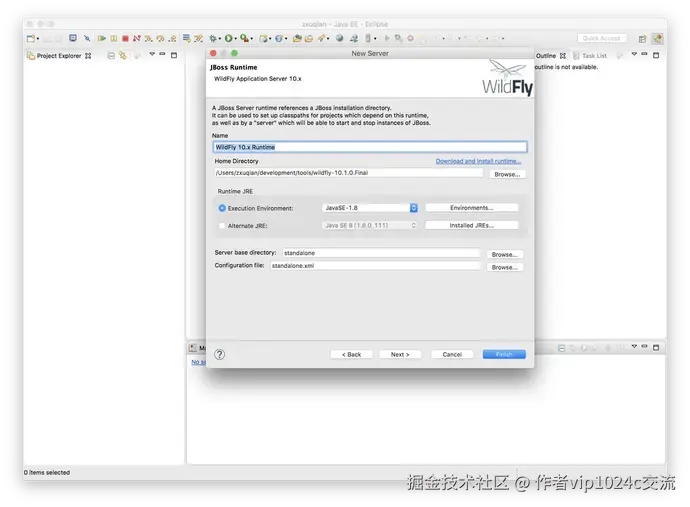Open the JavaSE-1.8 environment dropdown
Screen dimensions: 690x507
point(370,208)
